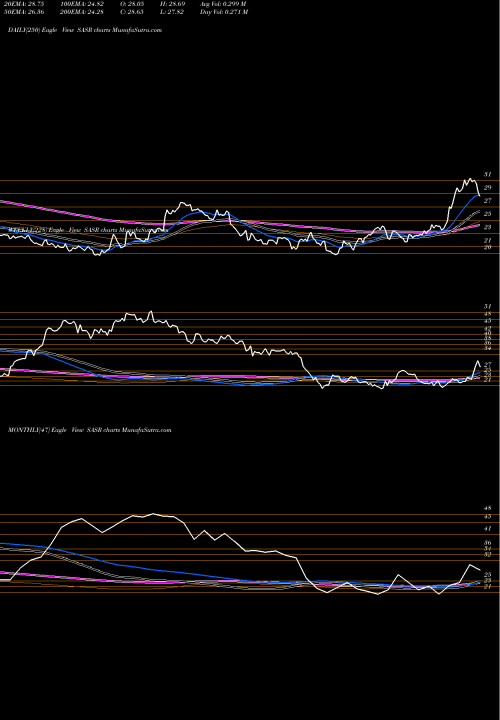Click the 50EMA: 26.36 value

(x=23, y=12)
